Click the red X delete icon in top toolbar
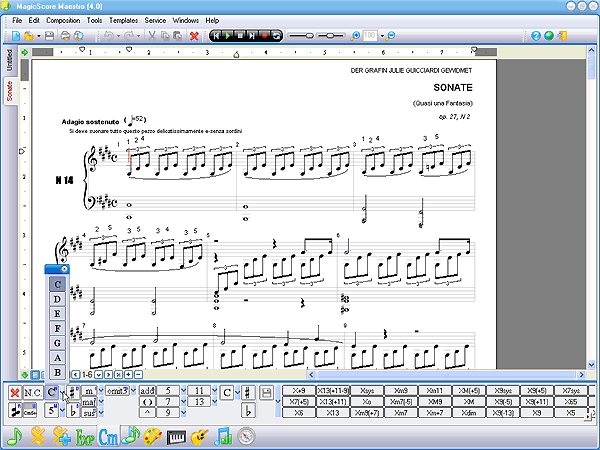Viewport: 600px width, 450px height. click(194, 36)
